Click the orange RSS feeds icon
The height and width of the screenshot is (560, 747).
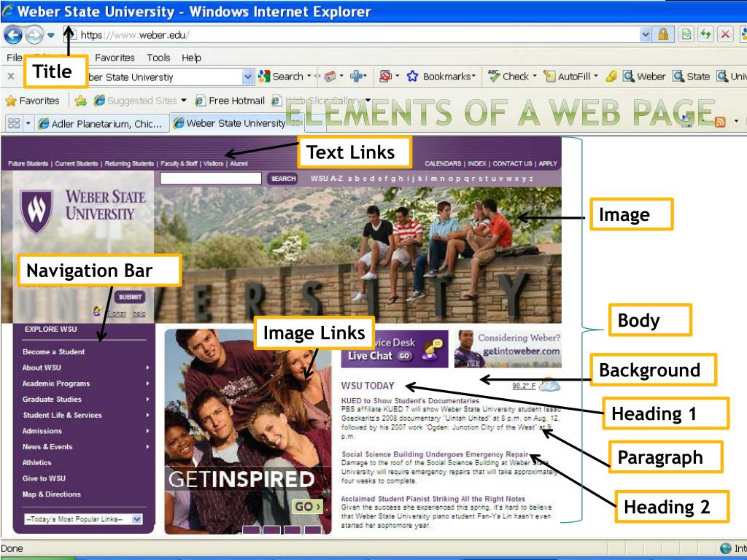(x=720, y=122)
